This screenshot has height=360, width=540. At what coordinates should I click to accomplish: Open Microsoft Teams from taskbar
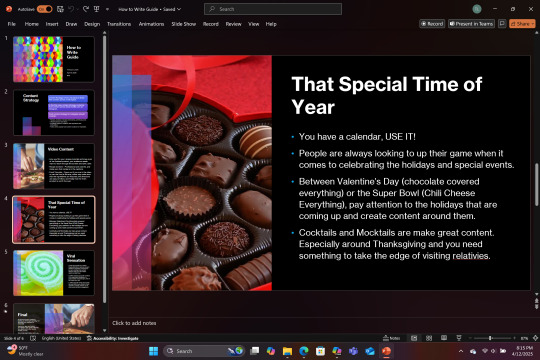[353, 351]
